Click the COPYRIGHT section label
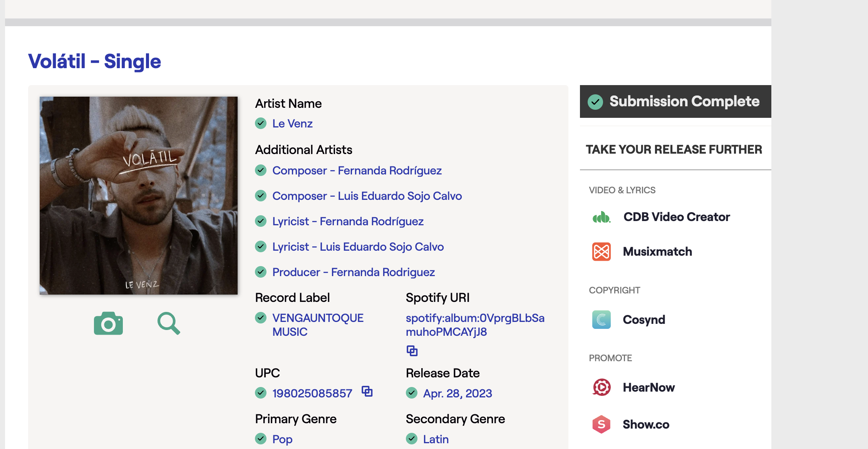Screen dimensions: 868x449 pyautogui.click(x=614, y=290)
